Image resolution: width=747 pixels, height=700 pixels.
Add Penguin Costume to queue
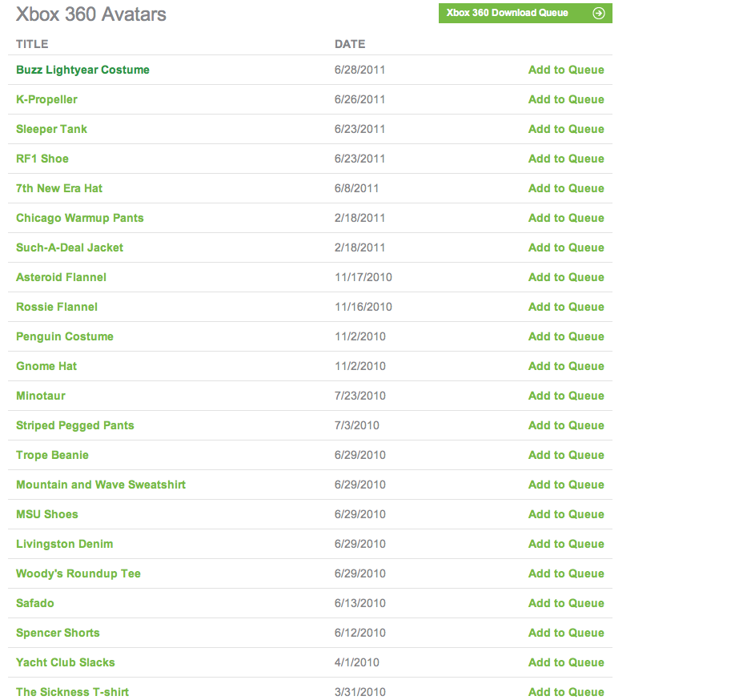566,336
